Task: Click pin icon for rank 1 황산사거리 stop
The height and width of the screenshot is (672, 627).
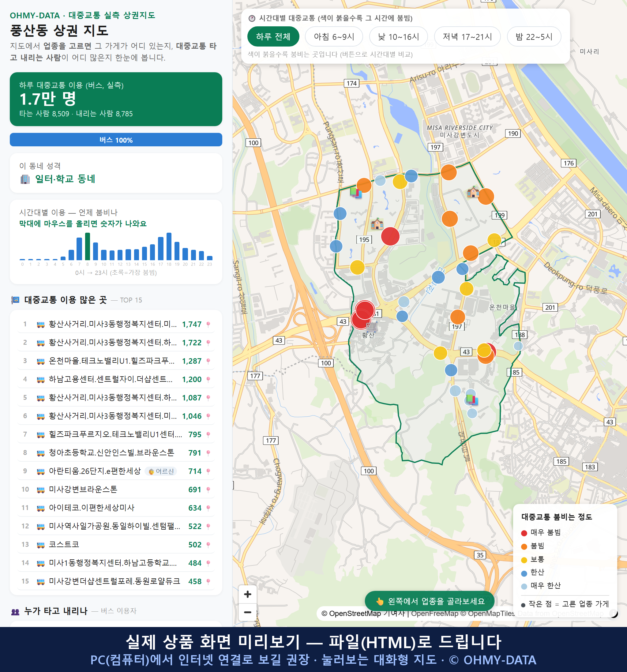Action: [208, 324]
